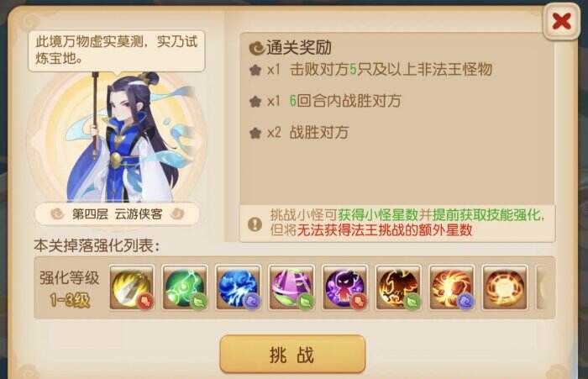
Task: Select the yellow tiger claw skill icon
Action: click(x=132, y=287)
